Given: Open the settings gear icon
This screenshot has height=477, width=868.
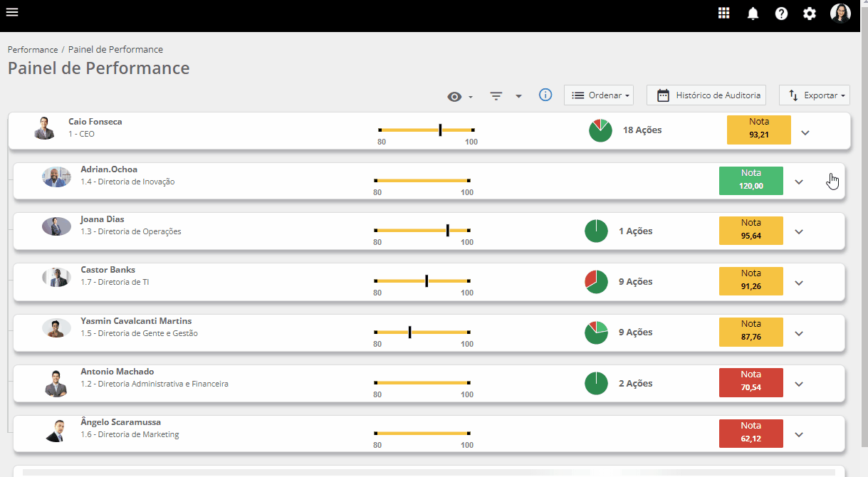Looking at the screenshot, I should 810,14.
